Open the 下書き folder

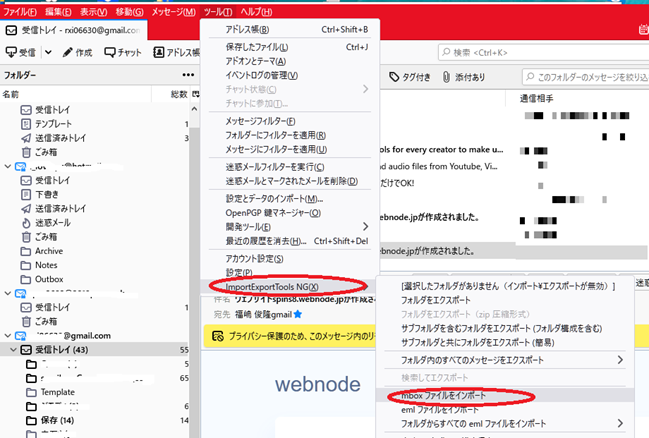46,195
